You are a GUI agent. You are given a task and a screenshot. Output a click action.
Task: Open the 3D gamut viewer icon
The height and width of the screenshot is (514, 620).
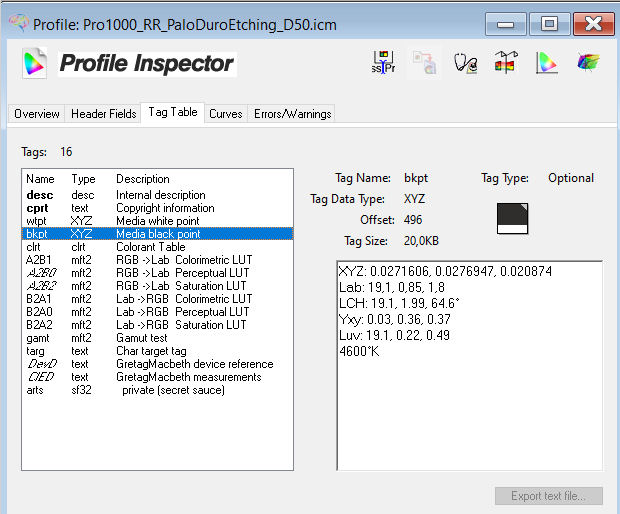tap(588, 63)
